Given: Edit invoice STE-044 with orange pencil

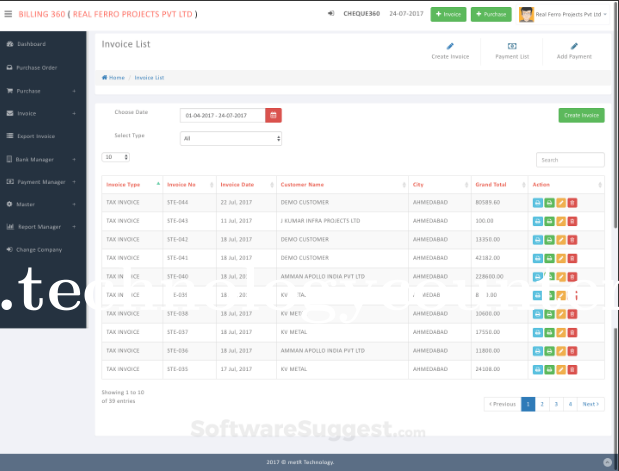Looking at the screenshot, I should (561, 203).
